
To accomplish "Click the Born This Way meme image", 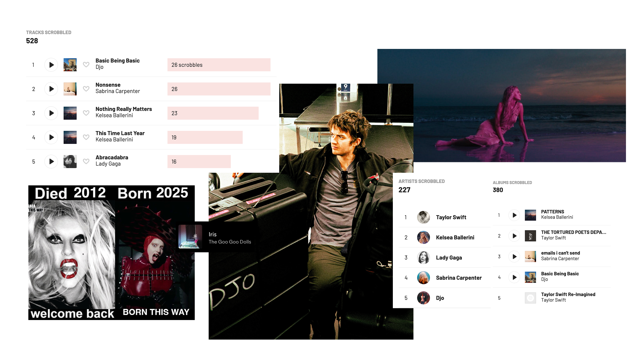I will click(x=111, y=253).
